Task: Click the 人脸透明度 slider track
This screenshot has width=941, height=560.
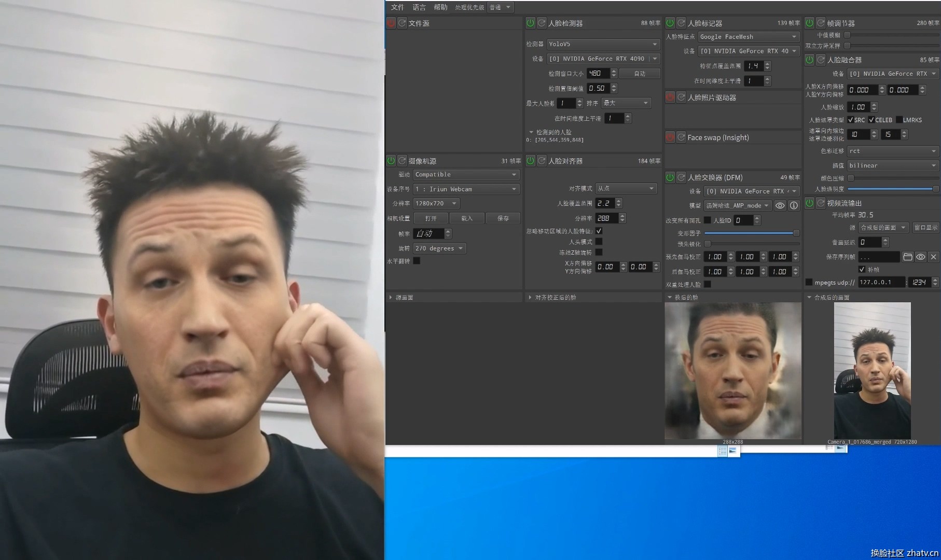Action: coord(891,189)
